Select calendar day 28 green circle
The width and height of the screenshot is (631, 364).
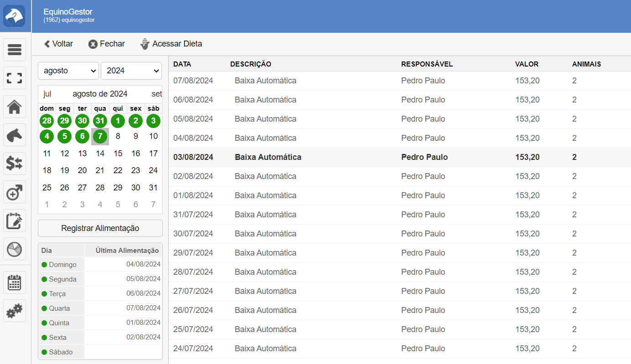(x=47, y=121)
